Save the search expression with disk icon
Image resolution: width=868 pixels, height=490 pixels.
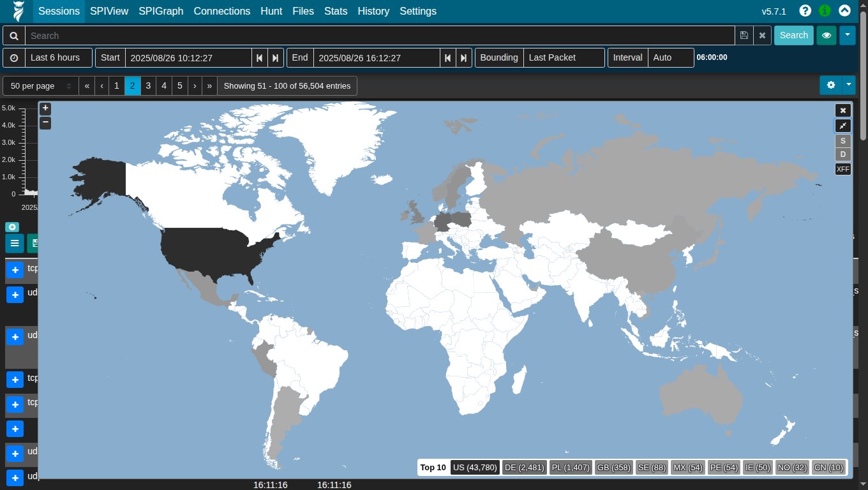[x=744, y=36]
